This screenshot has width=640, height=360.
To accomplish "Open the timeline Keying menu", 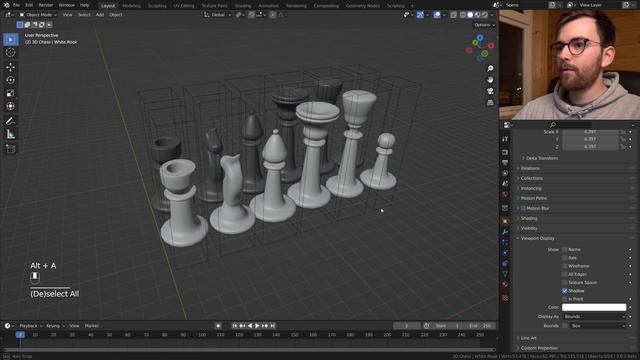I will 55,326.
